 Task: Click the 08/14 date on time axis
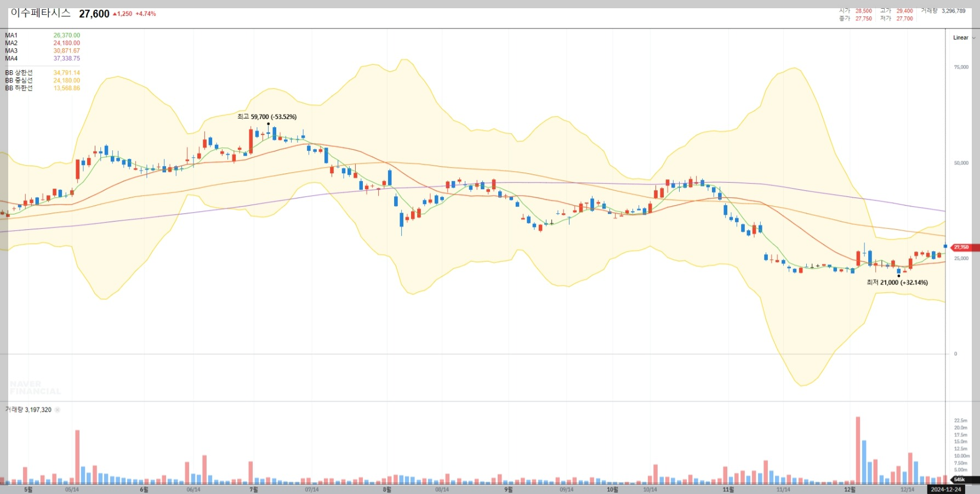pyautogui.click(x=442, y=490)
